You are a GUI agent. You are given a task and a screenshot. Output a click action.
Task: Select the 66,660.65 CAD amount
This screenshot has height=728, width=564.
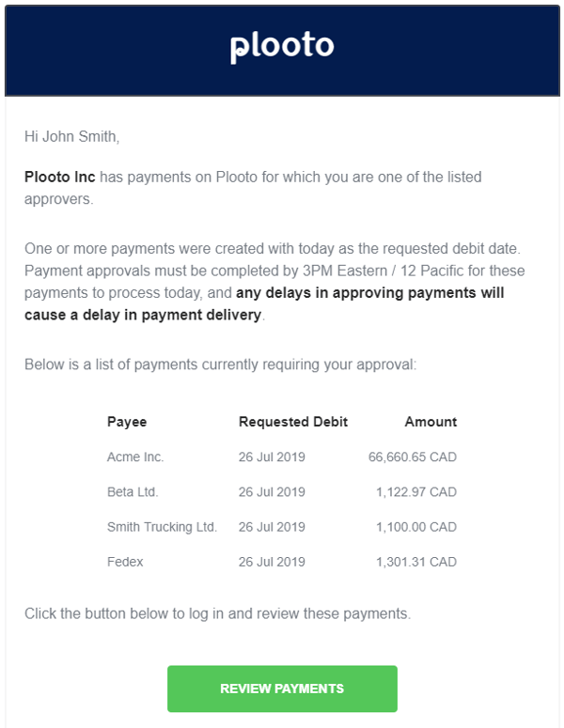(413, 457)
